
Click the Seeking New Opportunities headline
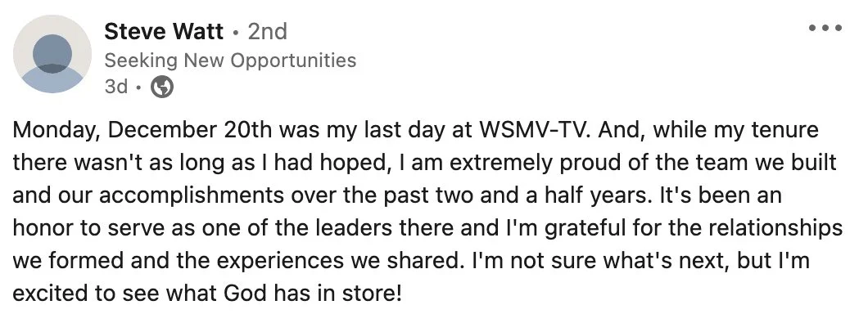(230, 60)
